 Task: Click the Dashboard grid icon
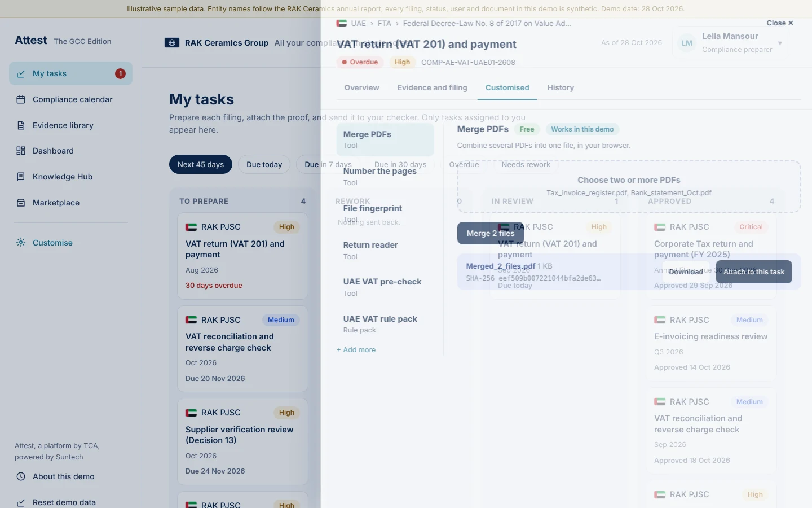[x=21, y=151]
